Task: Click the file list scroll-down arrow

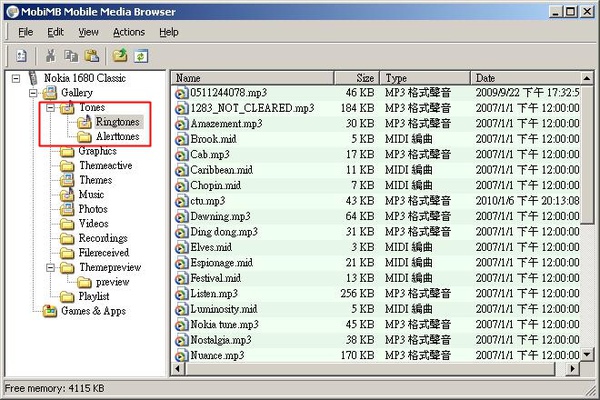Action: coord(587,355)
